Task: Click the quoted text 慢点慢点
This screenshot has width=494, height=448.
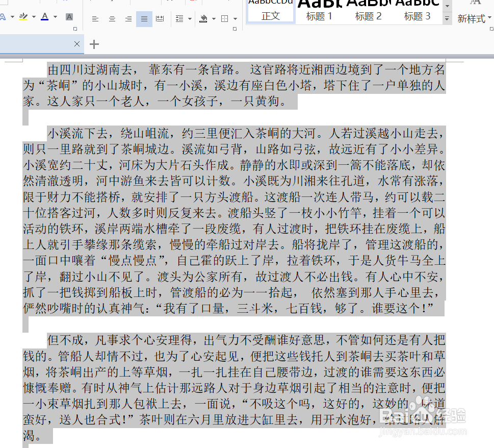Action: point(133,260)
